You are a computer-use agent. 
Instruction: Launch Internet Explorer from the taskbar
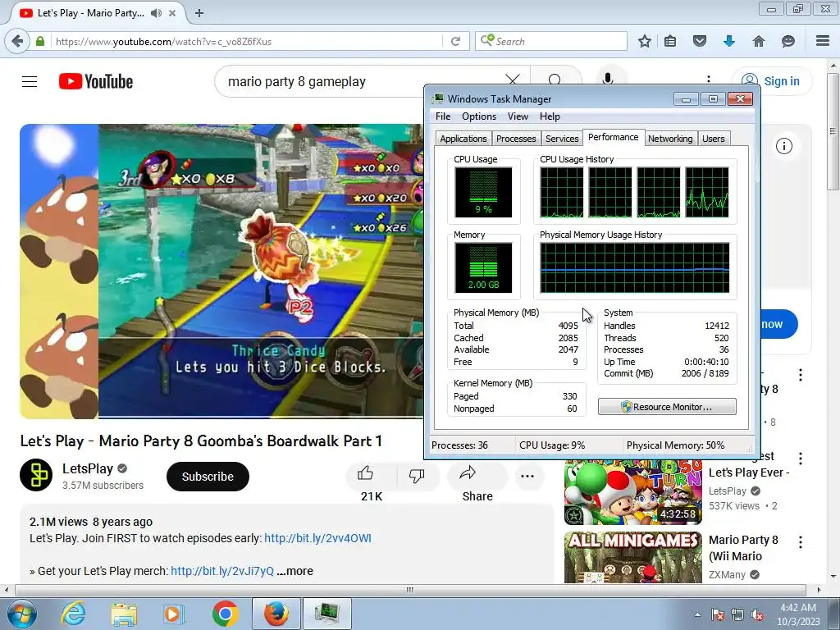point(73,614)
